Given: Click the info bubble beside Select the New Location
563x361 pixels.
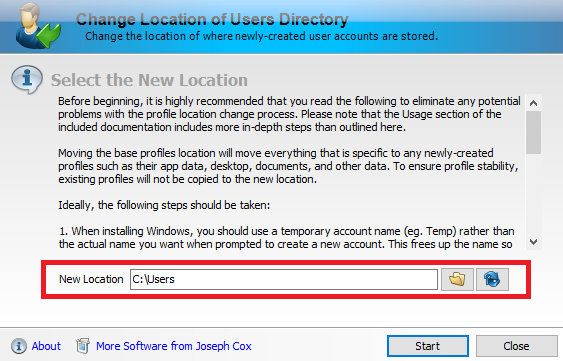Looking at the screenshot, I should click(x=27, y=79).
